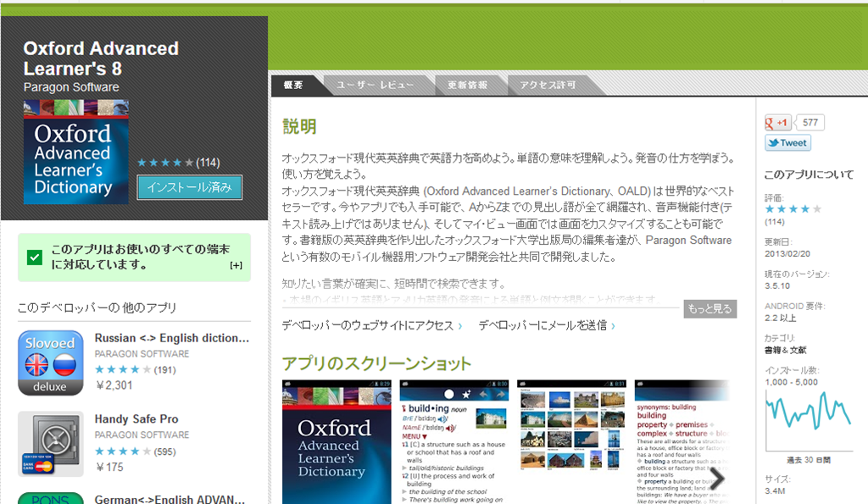The height and width of the screenshot is (504, 868).
Task: Open the Paragon Software developer link
Action: coord(71,87)
